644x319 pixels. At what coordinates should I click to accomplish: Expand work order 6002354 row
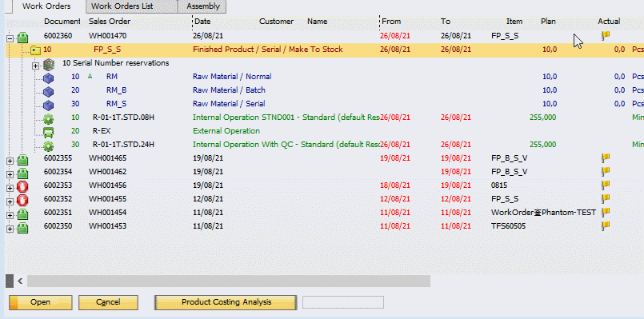coord(10,174)
